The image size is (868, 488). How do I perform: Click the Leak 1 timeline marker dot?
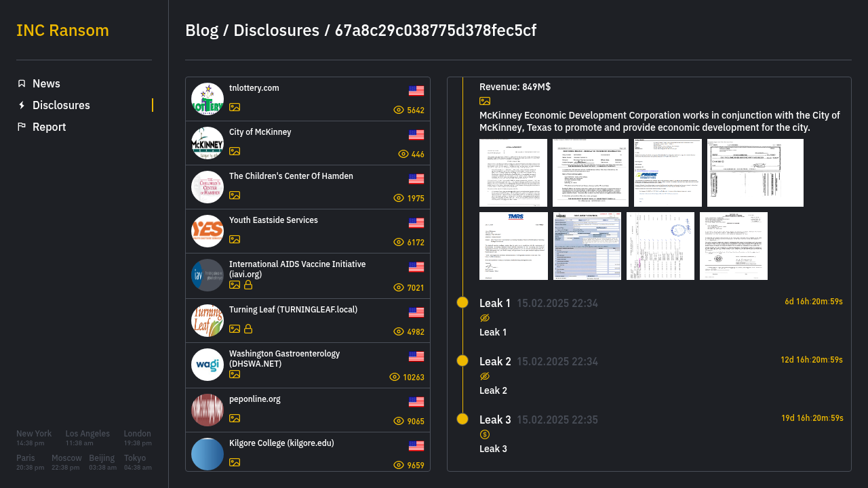pyautogui.click(x=462, y=302)
